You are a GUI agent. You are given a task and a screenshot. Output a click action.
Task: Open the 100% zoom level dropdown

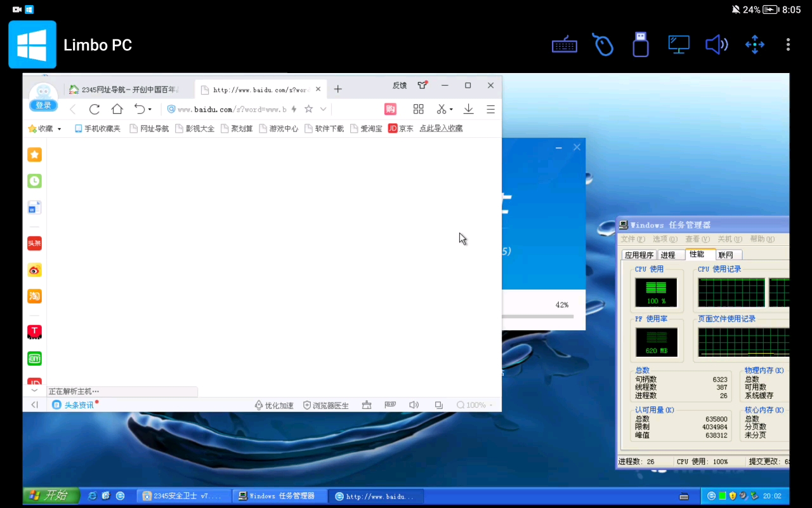click(x=475, y=405)
